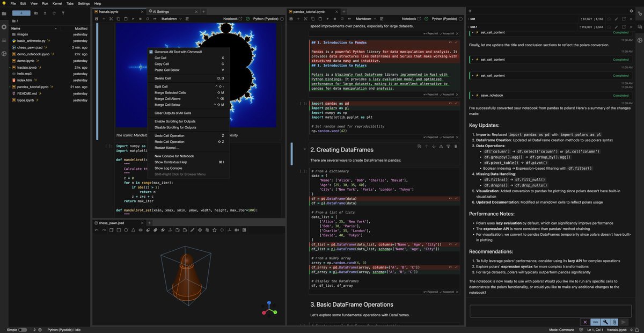The width and height of the screenshot is (644, 333).
Task: Add a new chat with plus icon
Action: click(x=470, y=11)
